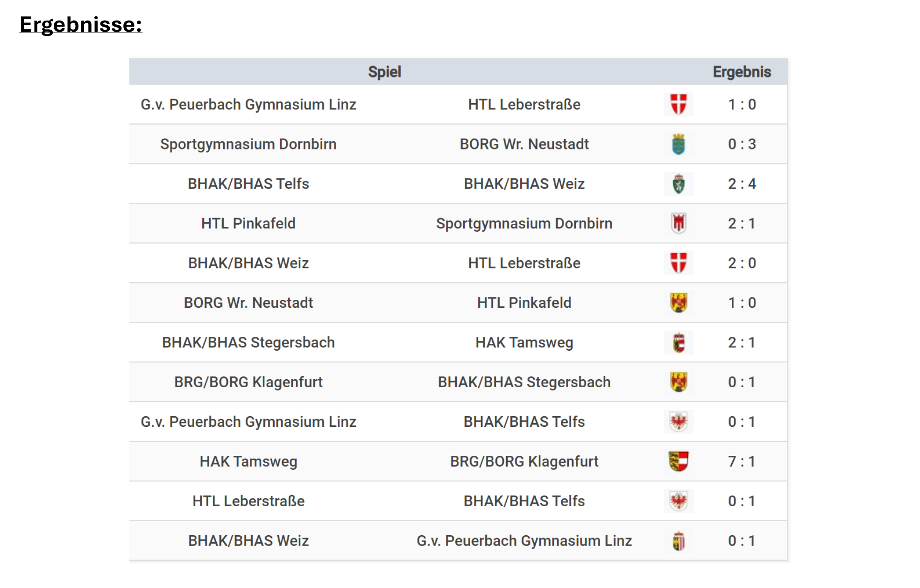Viewport: 920px width, 588px height.
Task: Click the 7 : 1 score
Action: tap(742, 461)
